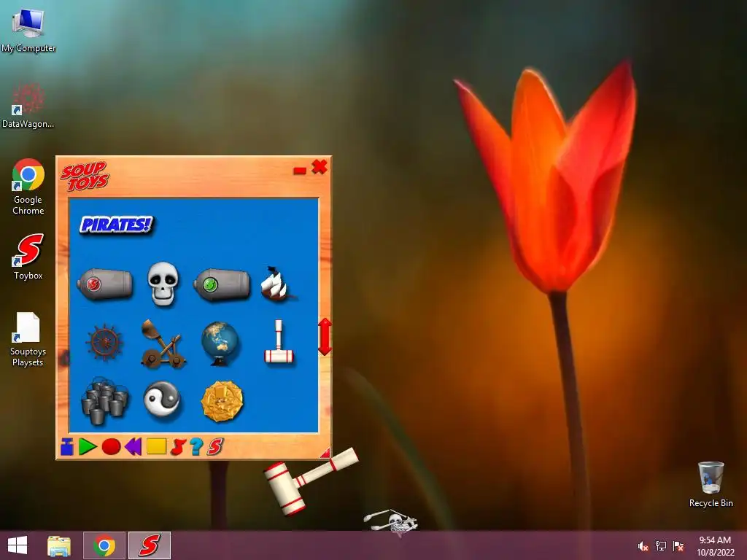Select the yin-yang ball toy
Image resolution: width=747 pixels, height=560 pixels.
pos(162,399)
